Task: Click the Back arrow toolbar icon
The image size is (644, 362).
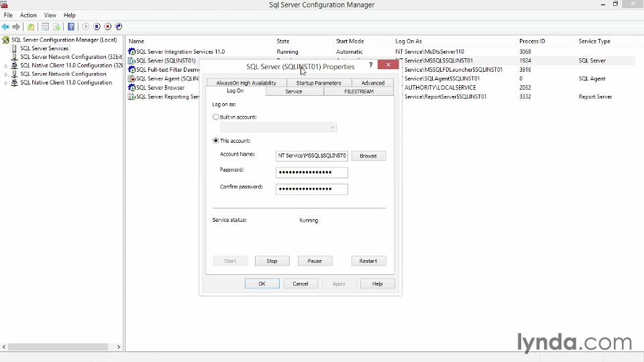Action: coord(5,27)
